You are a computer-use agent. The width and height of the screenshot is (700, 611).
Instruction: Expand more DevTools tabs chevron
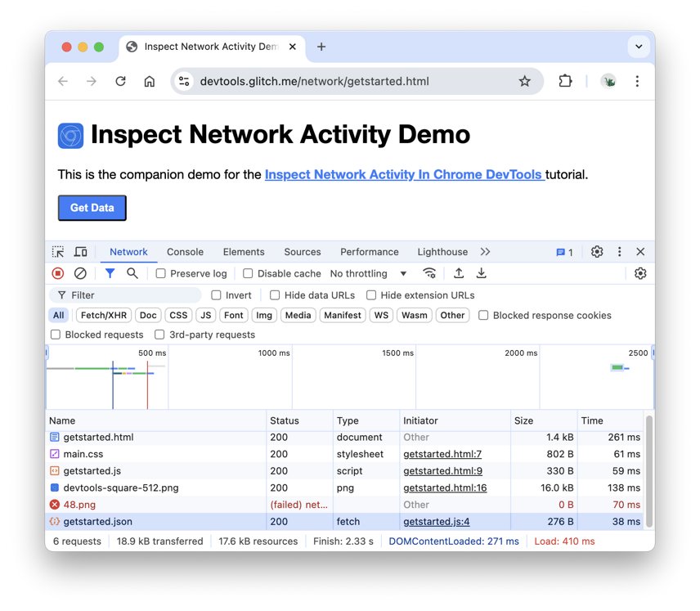pos(485,252)
